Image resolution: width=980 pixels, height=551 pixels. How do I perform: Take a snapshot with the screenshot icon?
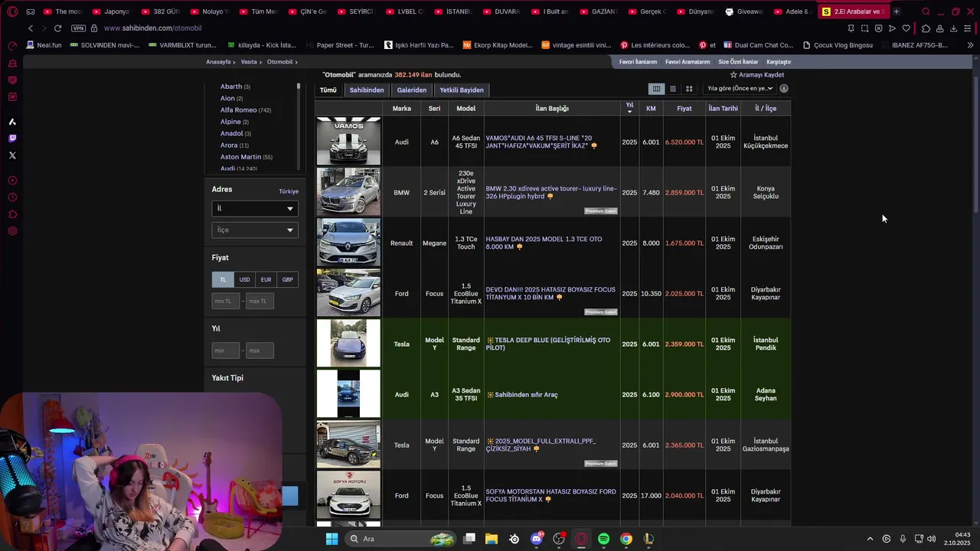pyautogui.click(x=864, y=28)
